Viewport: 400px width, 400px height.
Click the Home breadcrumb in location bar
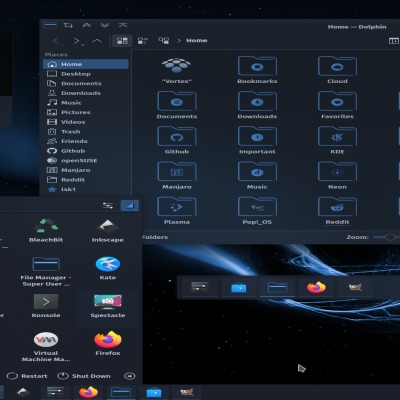(x=196, y=40)
